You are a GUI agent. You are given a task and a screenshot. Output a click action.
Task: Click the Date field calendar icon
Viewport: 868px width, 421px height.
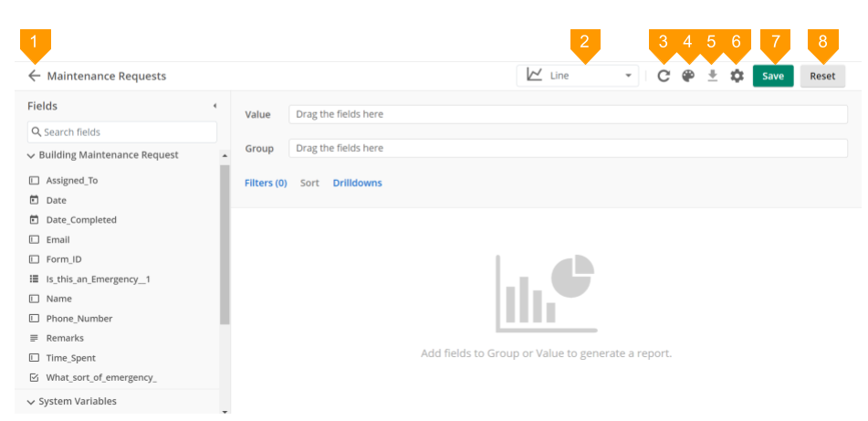[34, 200]
